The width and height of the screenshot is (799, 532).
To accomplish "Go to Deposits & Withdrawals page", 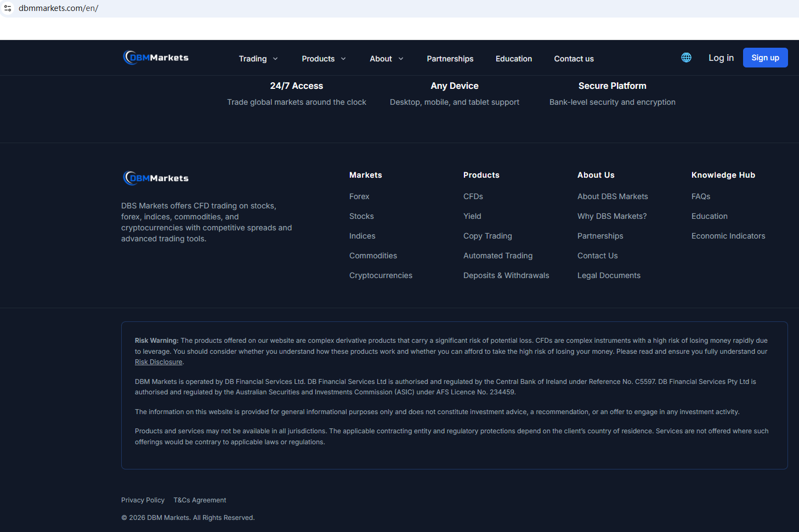I will pos(506,275).
